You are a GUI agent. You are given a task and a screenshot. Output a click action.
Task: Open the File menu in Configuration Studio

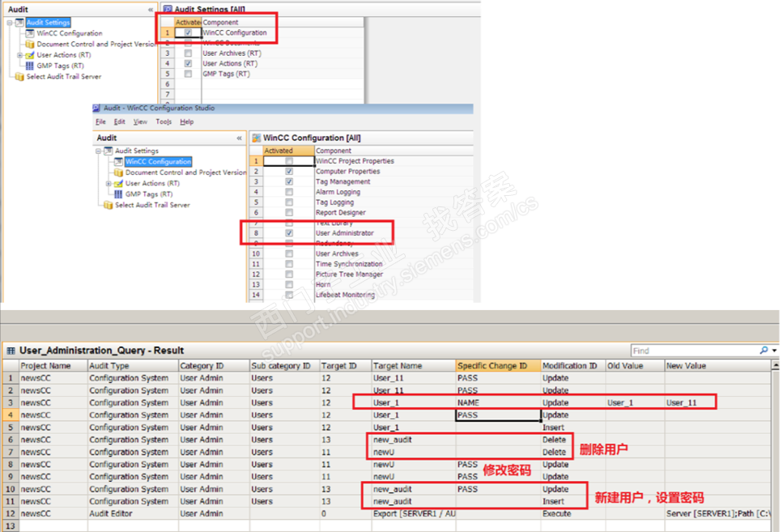coord(101,121)
